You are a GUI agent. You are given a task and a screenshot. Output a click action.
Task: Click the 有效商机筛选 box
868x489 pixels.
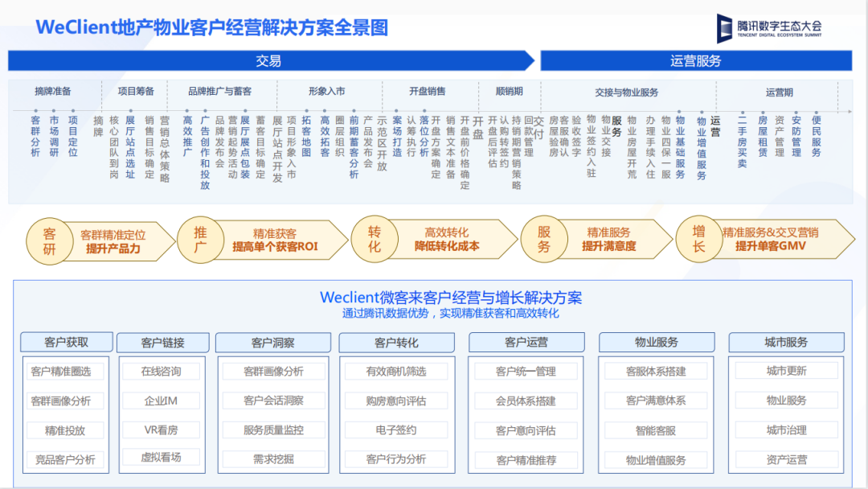(395, 371)
